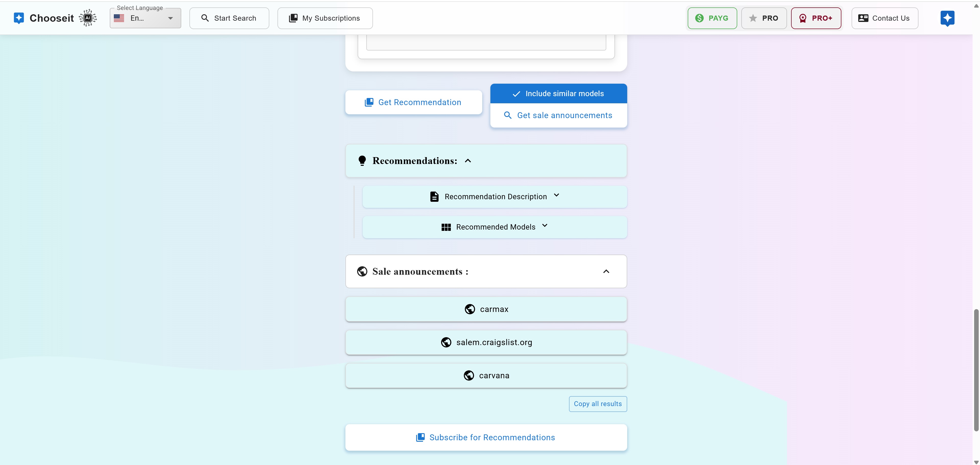Click the AI chip icon beside Chooseit
Screen dimensions: 980x465
click(x=88, y=18)
